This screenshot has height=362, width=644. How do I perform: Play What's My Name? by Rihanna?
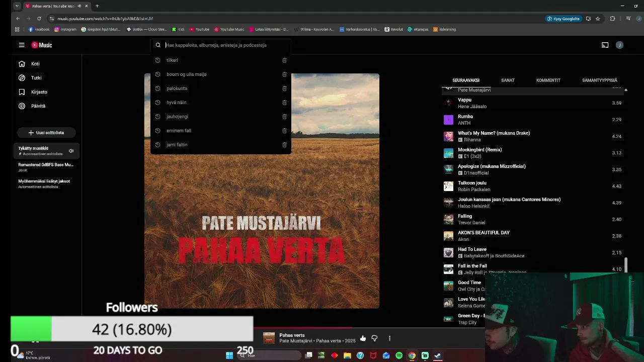pos(533,136)
